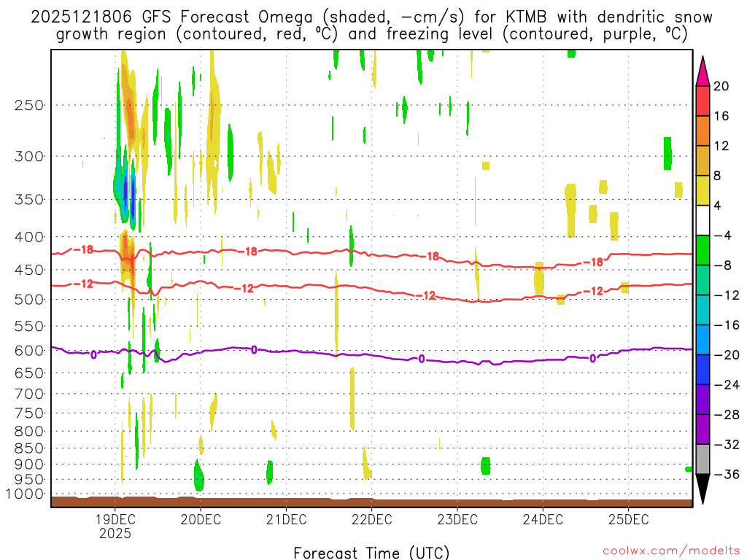Click the chart title starting 2025121806 GFS Forecast
Screen dimensions: 747x560
point(371,26)
